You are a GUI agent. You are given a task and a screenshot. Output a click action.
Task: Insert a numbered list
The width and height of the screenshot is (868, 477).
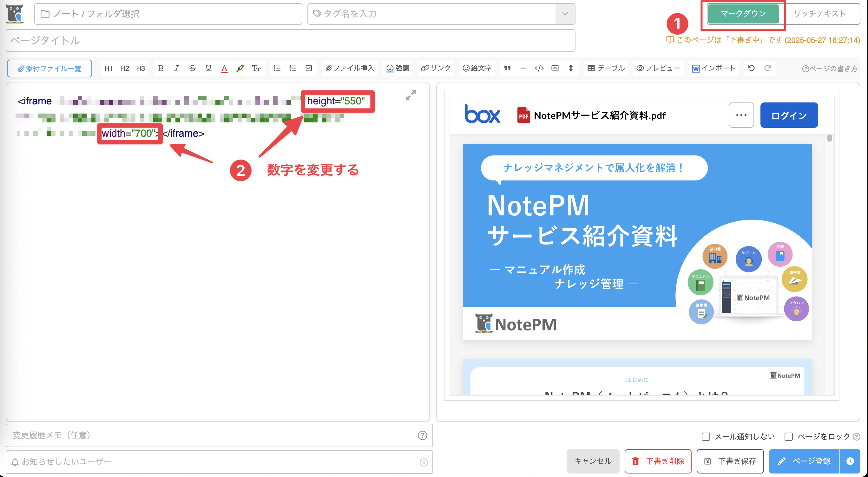(293, 69)
